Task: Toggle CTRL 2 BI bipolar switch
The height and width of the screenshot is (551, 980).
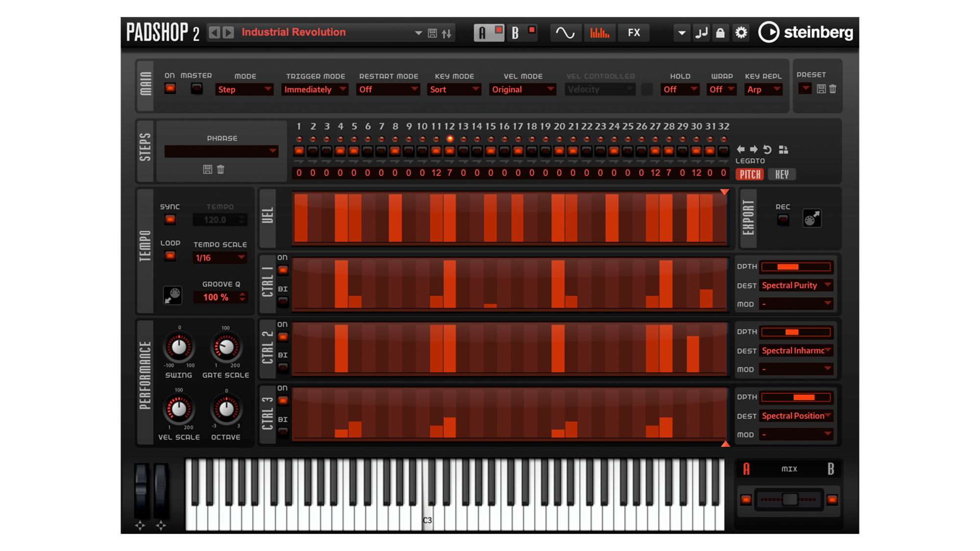Action: click(283, 367)
